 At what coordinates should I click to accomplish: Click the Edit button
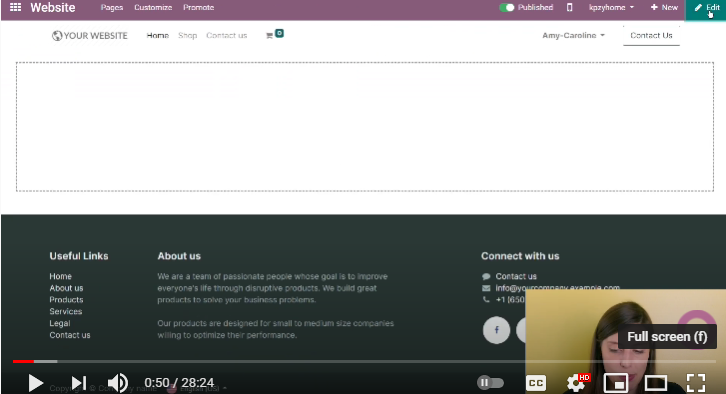pos(706,8)
